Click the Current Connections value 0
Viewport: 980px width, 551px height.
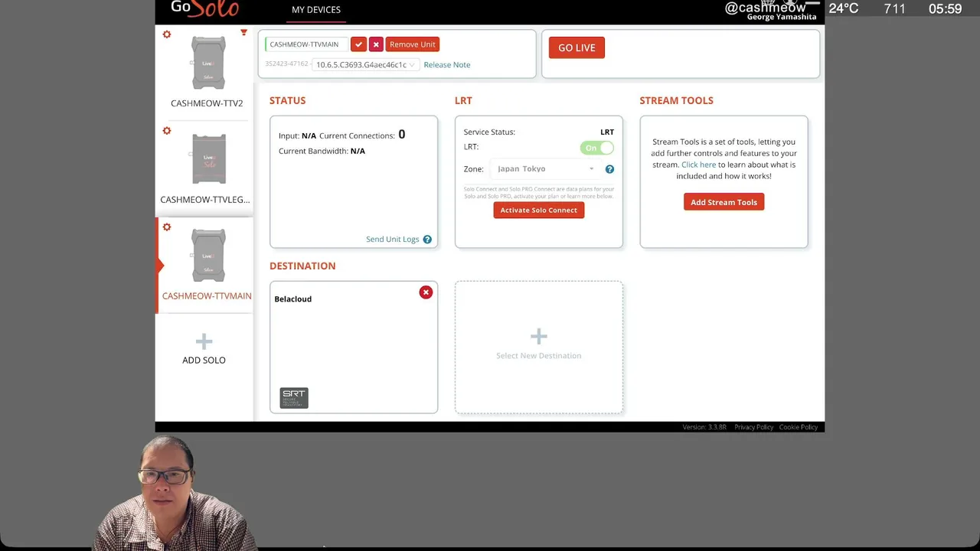point(401,135)
